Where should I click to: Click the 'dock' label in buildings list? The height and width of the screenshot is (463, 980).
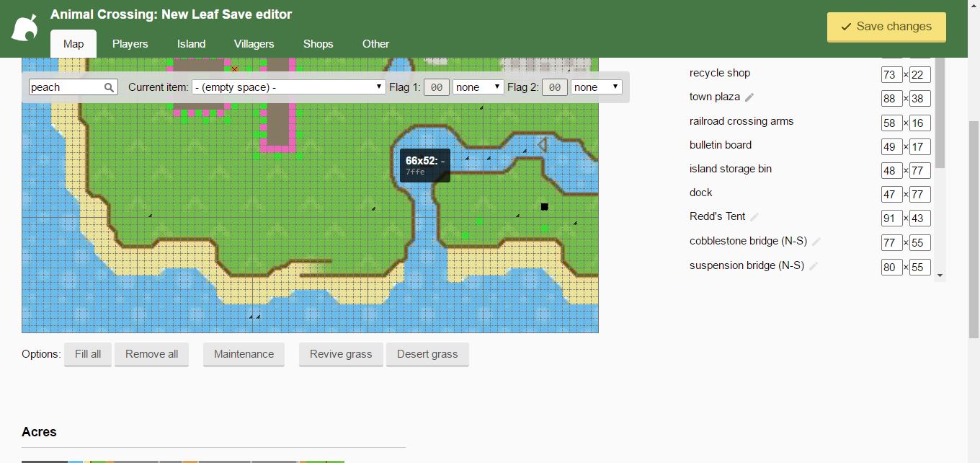coord(701,193)
